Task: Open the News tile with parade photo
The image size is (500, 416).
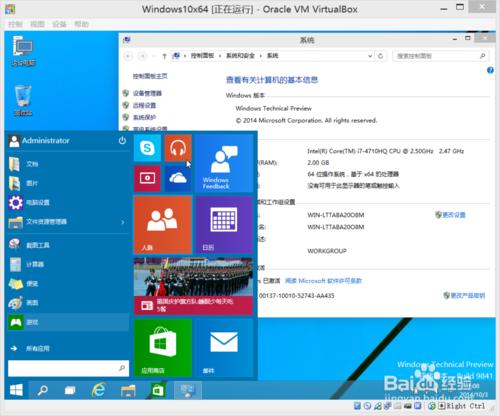Action: (193, 286)
